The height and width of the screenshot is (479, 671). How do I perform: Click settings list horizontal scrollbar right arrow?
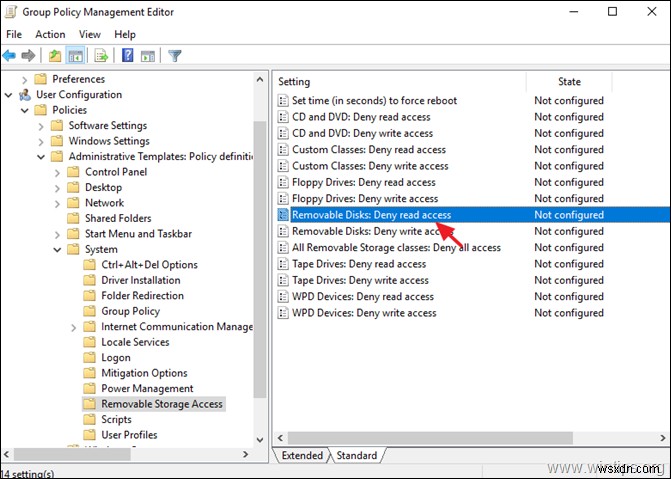click(663, 438)
